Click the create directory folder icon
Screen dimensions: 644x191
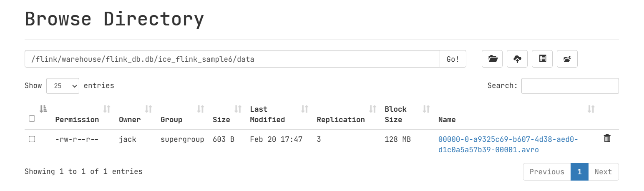[x=492, y=59]
